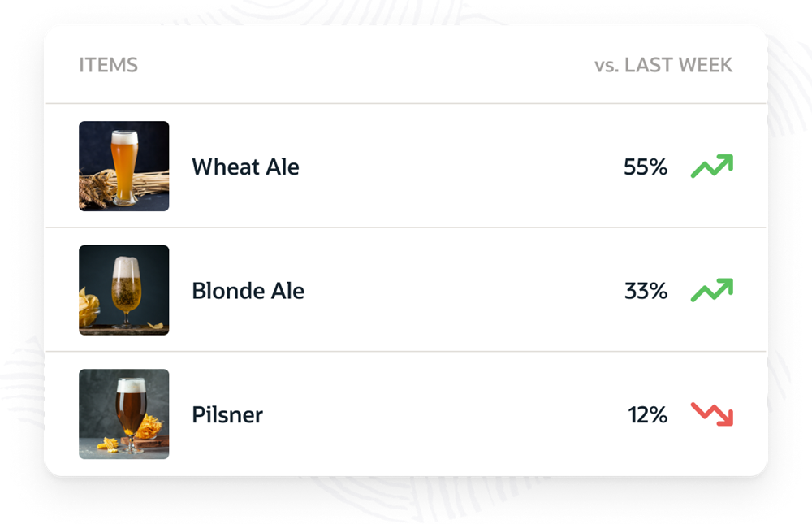Click the 33% value for Blonde Ale

(x=646, y=291)
